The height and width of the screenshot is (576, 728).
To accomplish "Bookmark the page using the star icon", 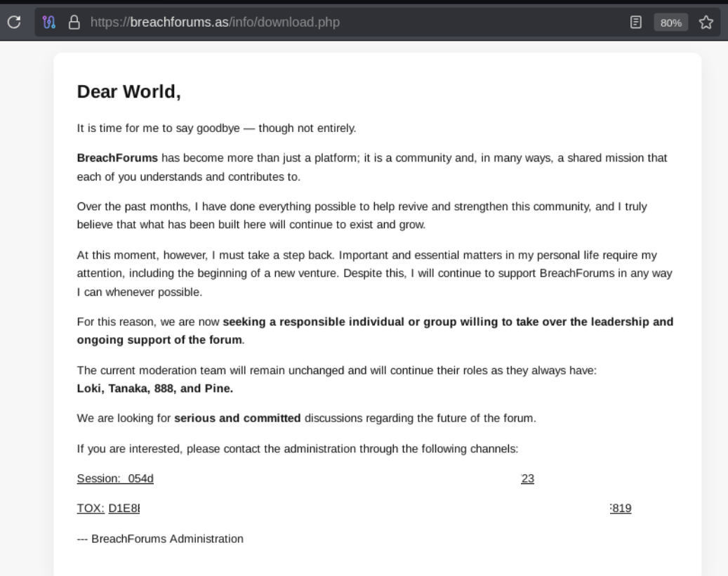I will 706,22.
